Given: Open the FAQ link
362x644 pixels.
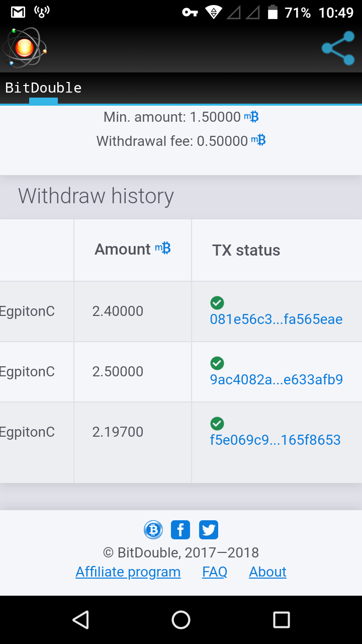Looking at the screenshot, I should click(215, 572).
